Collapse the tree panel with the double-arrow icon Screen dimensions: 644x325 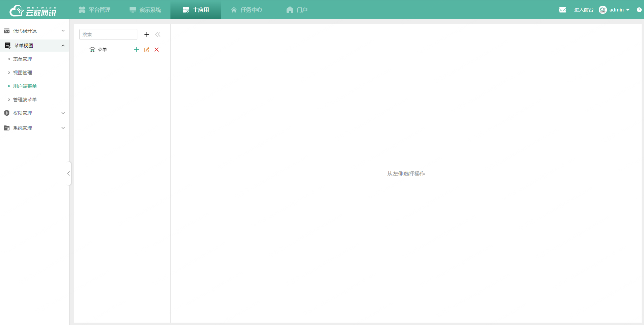click(158, 34)
